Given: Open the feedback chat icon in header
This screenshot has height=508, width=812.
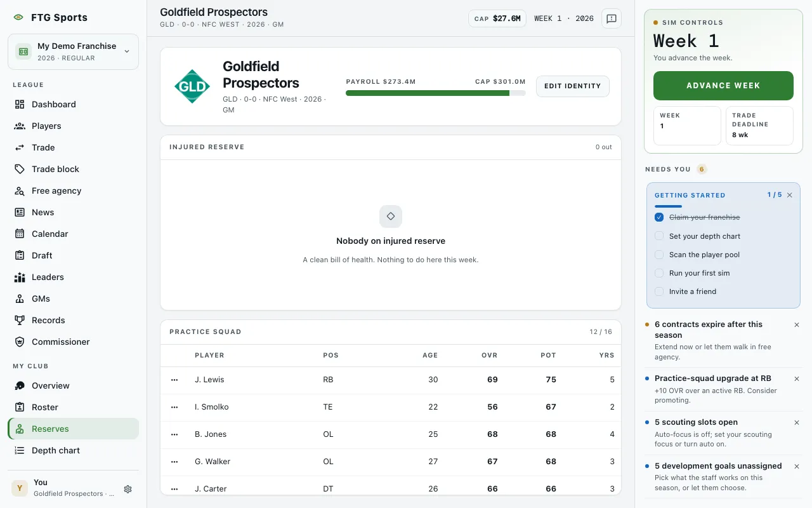Looking at the screenshot, I should click(612, 18).
